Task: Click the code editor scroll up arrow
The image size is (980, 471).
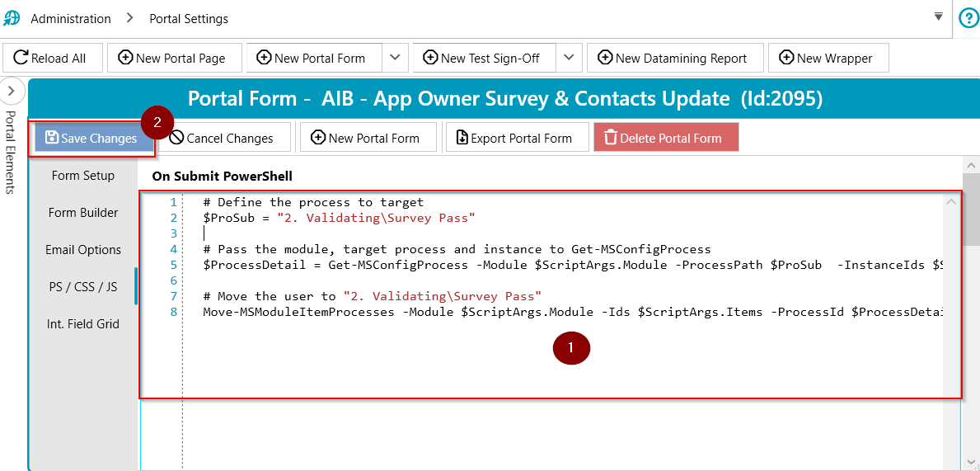Action: tap(950, 201)
